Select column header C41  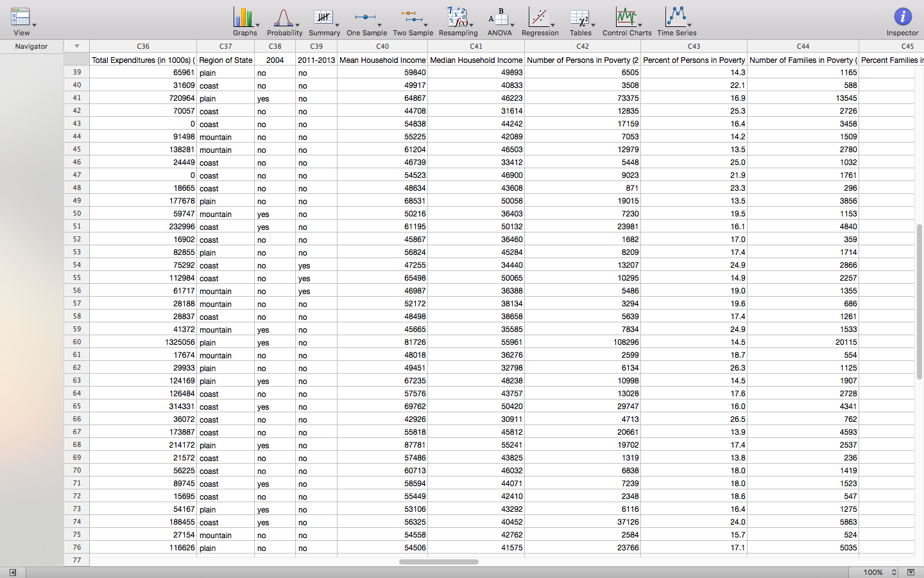476,46
